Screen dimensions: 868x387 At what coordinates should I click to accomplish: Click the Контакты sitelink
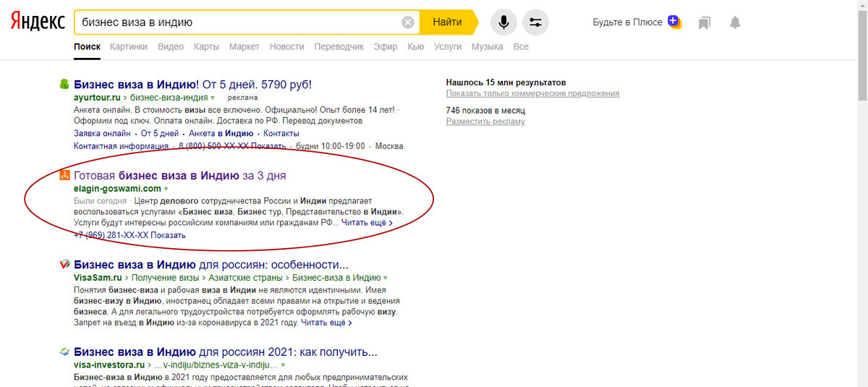[281, 134]
